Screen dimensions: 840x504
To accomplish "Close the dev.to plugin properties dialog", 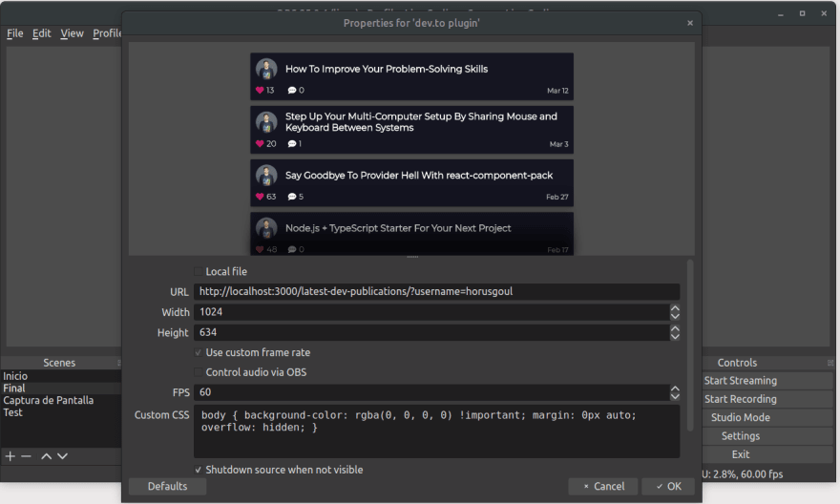I will point(690,23).
